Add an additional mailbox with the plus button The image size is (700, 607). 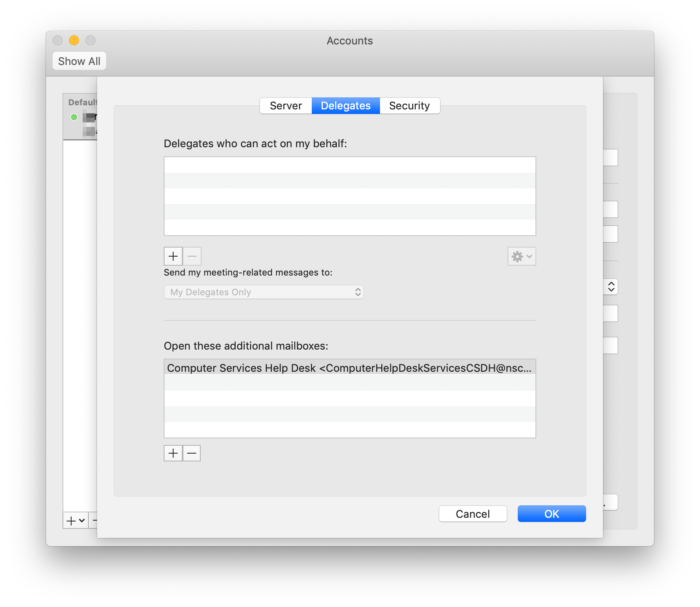[173, 453]
